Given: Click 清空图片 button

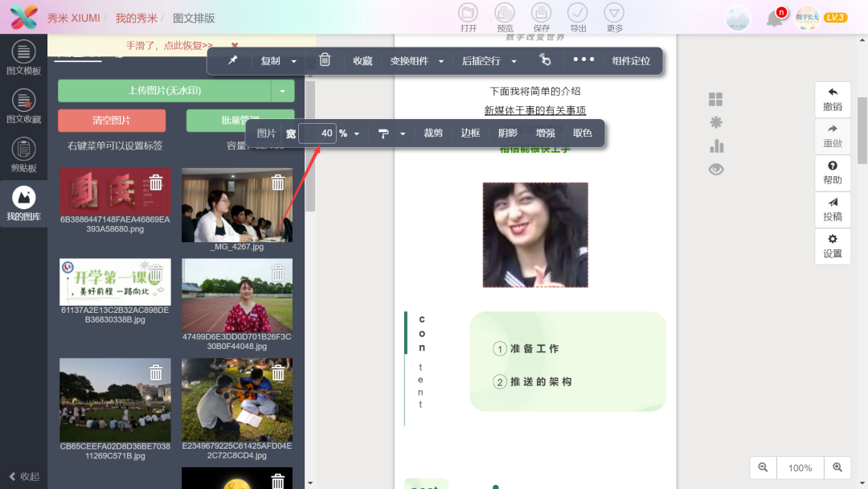Looking at the screenshot, I should (x=112, y=120).
